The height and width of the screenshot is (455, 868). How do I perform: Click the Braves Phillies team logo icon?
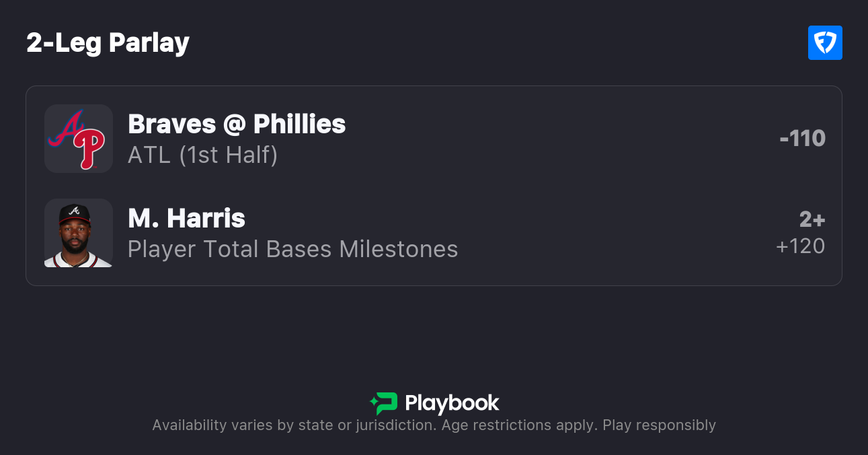(x=78, y=139)
